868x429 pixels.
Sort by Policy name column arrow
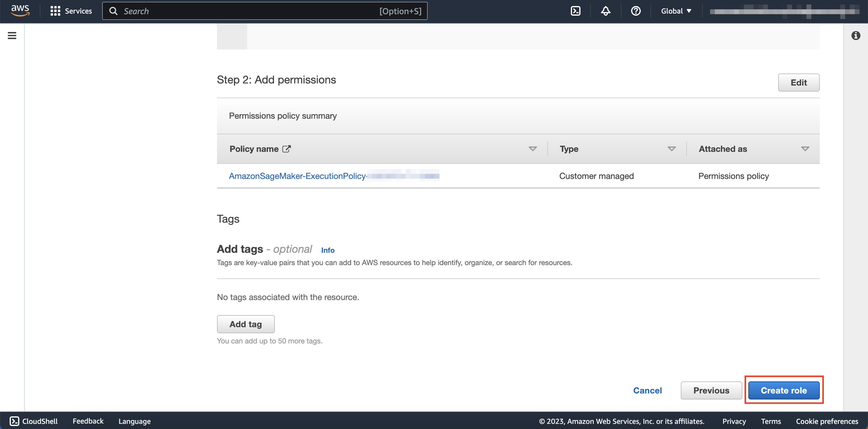pos(532,149)
